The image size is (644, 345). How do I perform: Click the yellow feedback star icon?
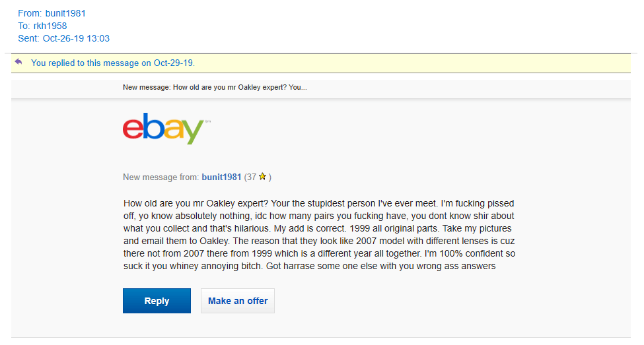[263, 177]
